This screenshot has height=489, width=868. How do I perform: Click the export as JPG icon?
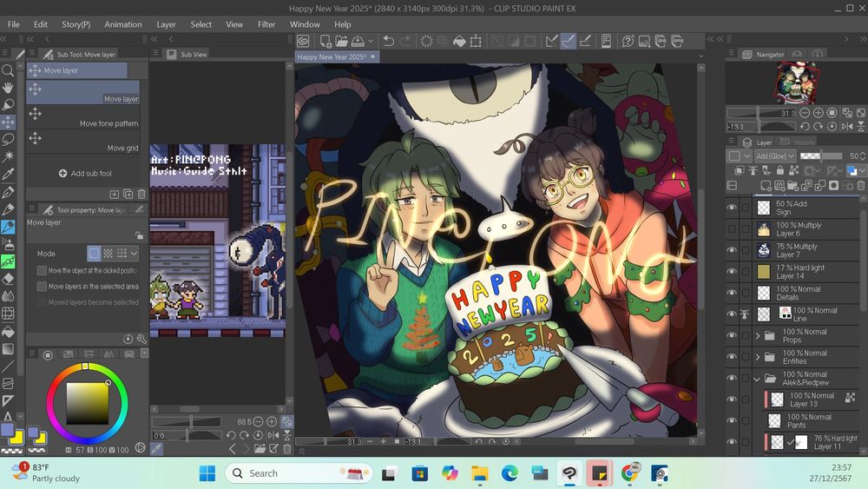click(661, 41)
